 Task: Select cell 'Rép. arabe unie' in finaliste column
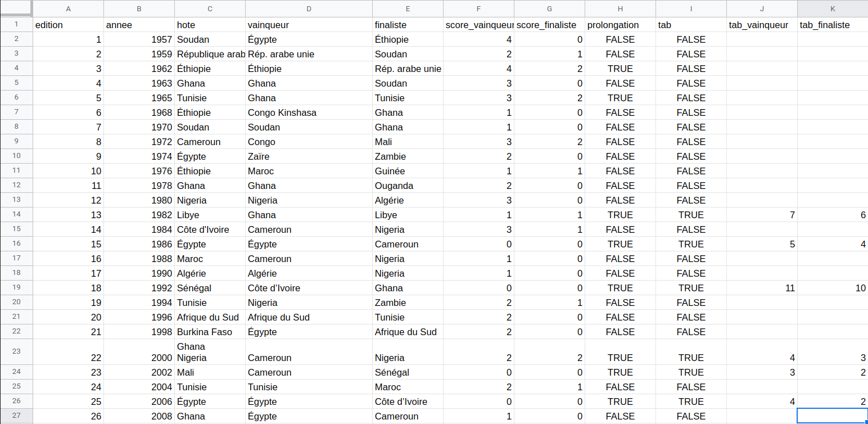[x=408, y=69]
